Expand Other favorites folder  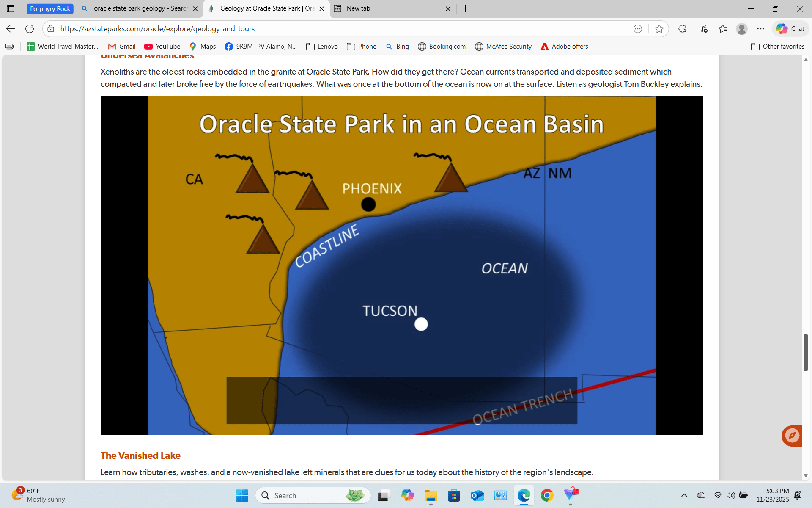tap(778, 47)
